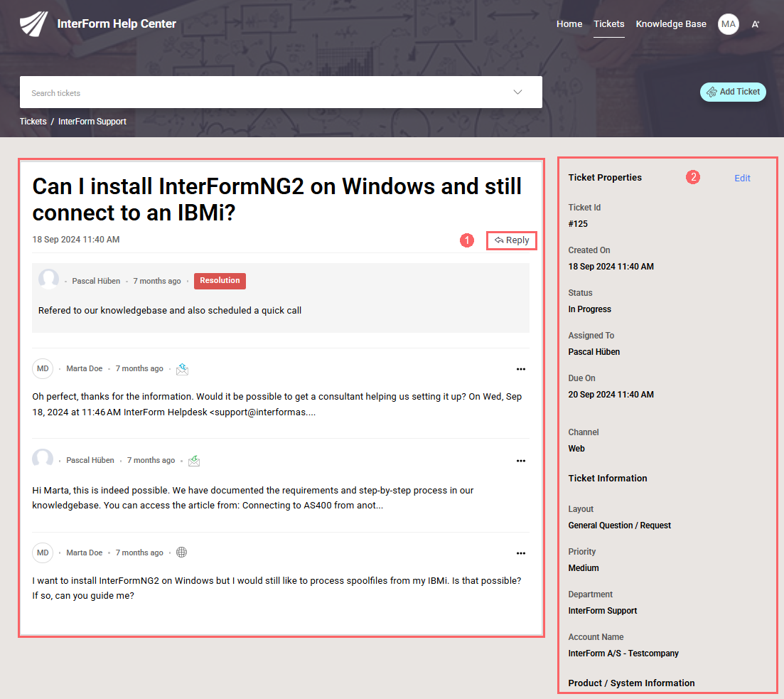Image resolution: width=784 pixels, height=699 pixels.
Task: Click the MD avatar on Marta's original question
Action: (x=43, y=553)
